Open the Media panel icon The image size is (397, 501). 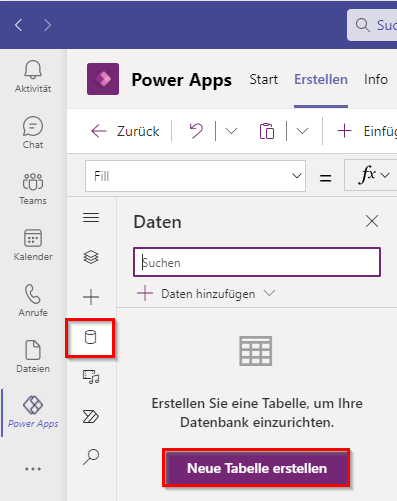click(91, 377)
